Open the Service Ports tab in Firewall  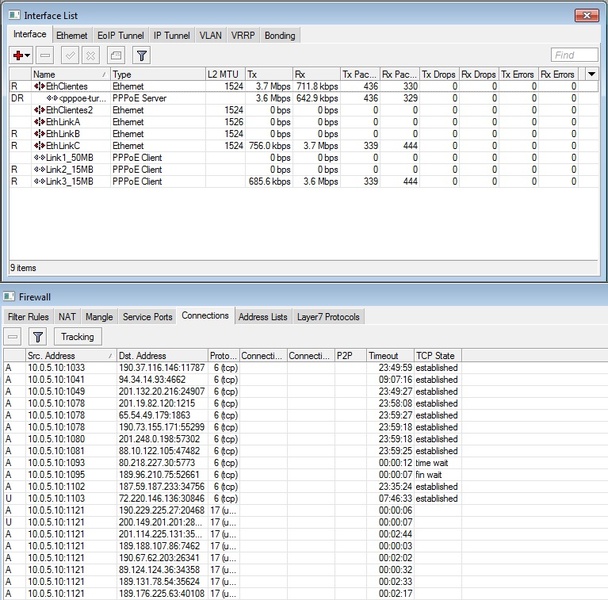tap(147, 317)
